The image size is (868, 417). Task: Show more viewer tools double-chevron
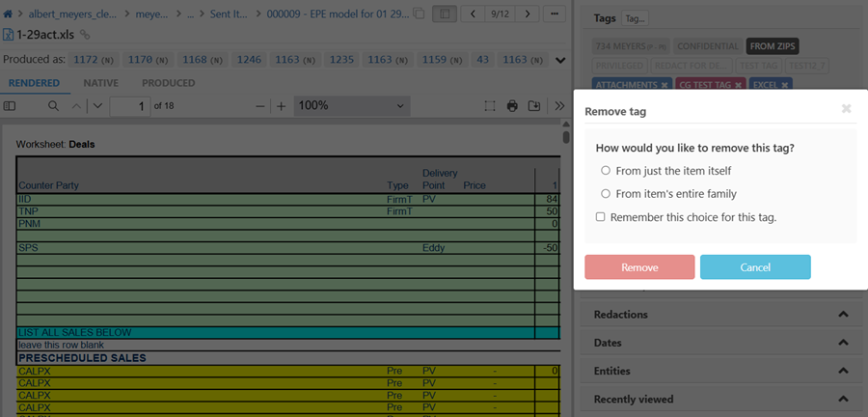point(559,106)
